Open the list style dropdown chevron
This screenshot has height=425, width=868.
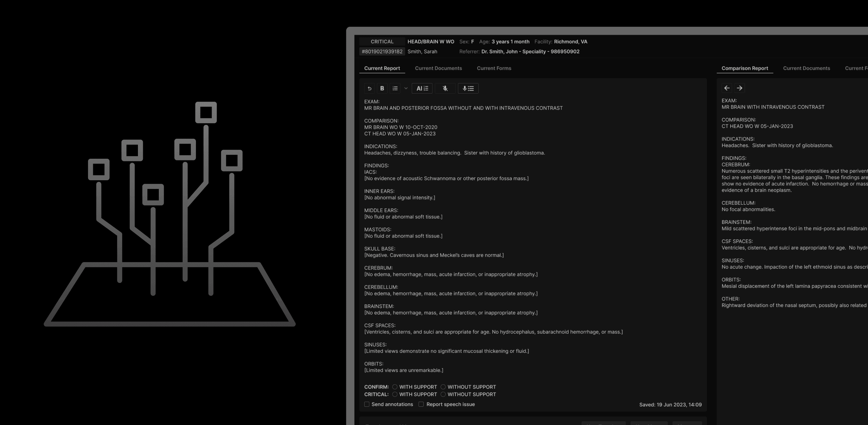[406, 88]
